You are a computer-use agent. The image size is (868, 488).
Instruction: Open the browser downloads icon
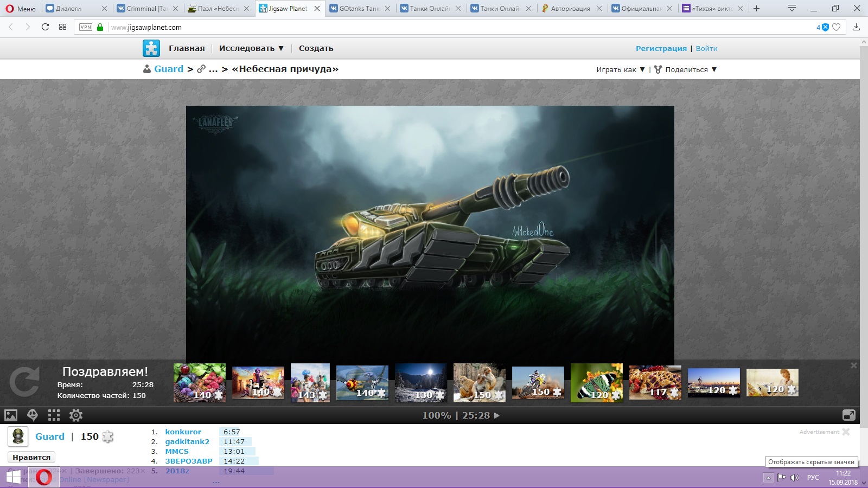pyautogui.click(x=856, y=27)
